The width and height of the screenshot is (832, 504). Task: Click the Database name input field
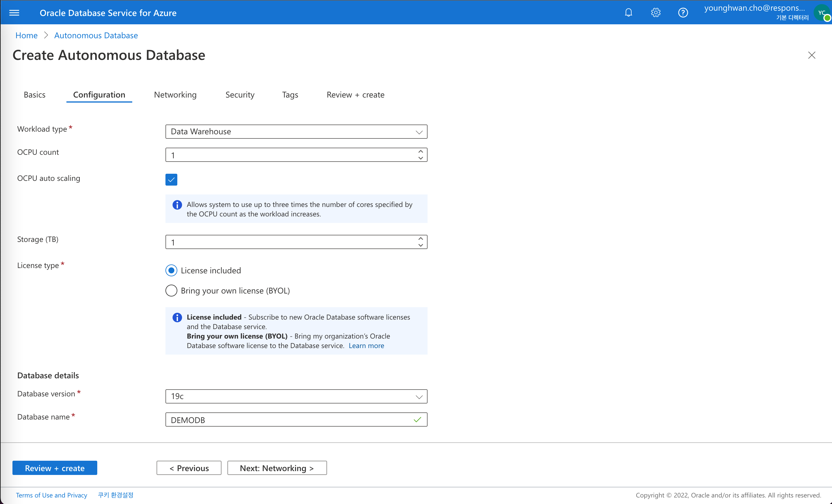click(296, 420)
